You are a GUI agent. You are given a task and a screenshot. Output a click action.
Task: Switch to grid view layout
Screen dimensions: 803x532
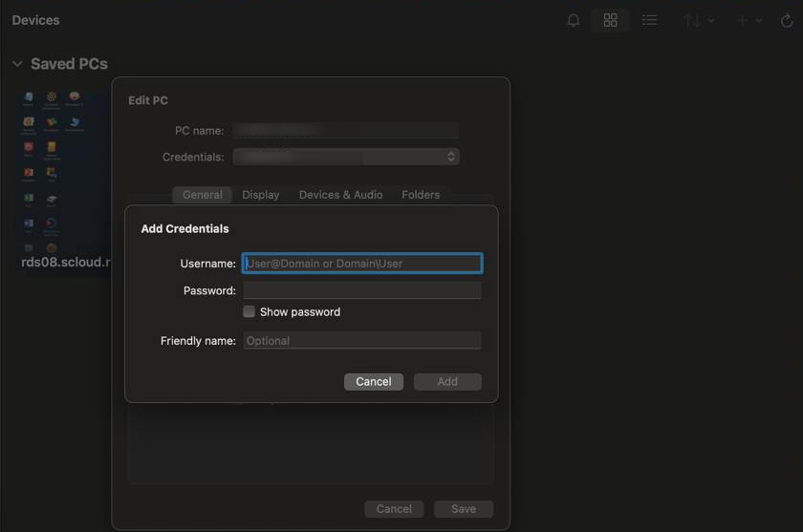(x=610, y=20)
